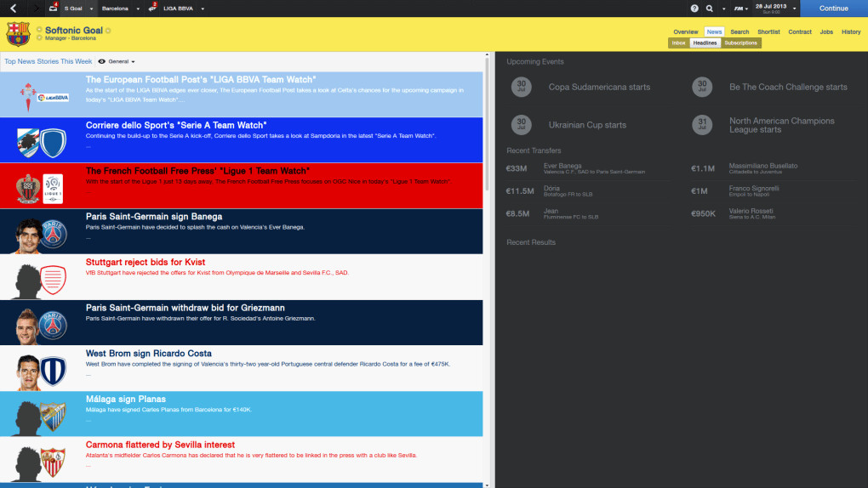868x488 pixels.
Task: Switch to the Jobs tab
Action: (x=826, y=32)
